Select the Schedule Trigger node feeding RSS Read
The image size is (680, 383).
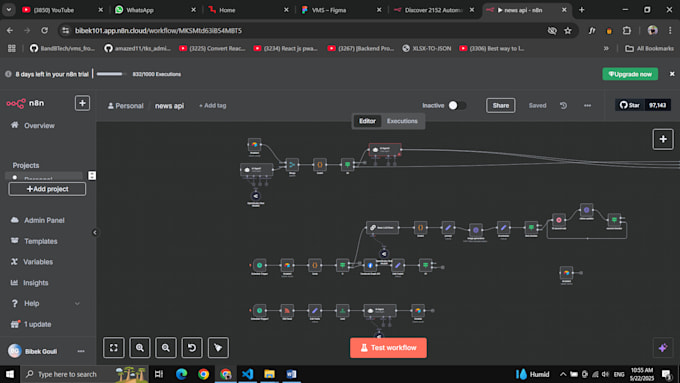point(259,310)
